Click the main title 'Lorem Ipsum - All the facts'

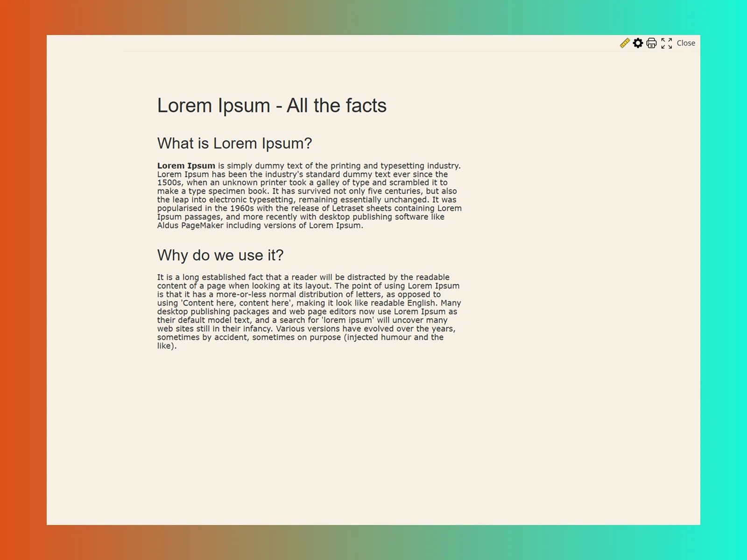[x=272, y=105]
